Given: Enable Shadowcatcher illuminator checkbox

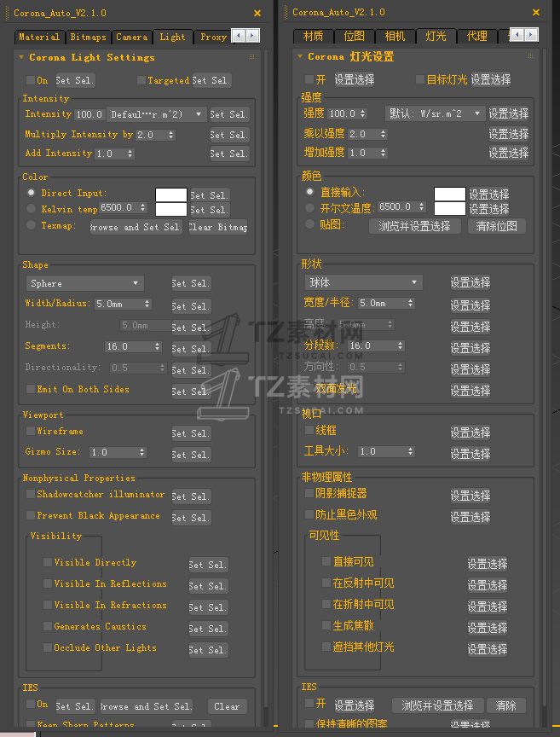Looking at the screenshot, I should click(x=31, y=494).
